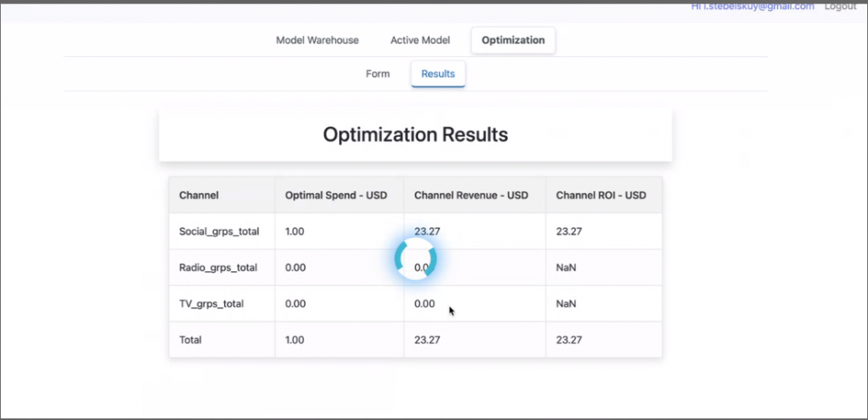Click the Channel Revenue - USD column header
This screenshot has height=420, width=868.
(471, 196)
